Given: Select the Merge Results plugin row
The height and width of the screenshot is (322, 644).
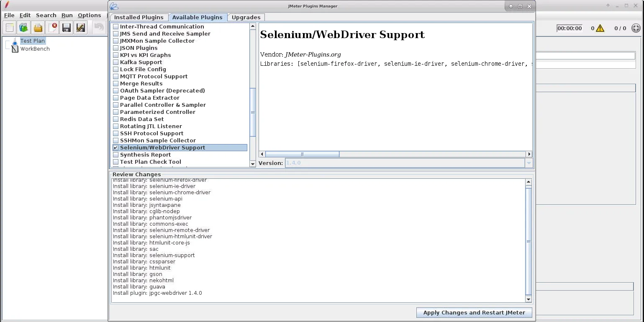Looking at the screenshot, I should (180, 84).
